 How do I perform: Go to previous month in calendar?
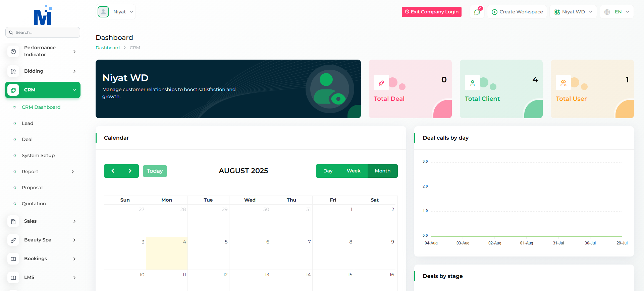113,171
